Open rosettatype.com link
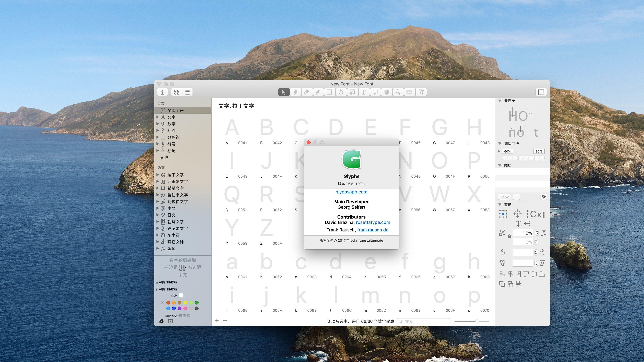Viewport: 644px width, 362px height. pyautogui.click(x=373, y=222)
